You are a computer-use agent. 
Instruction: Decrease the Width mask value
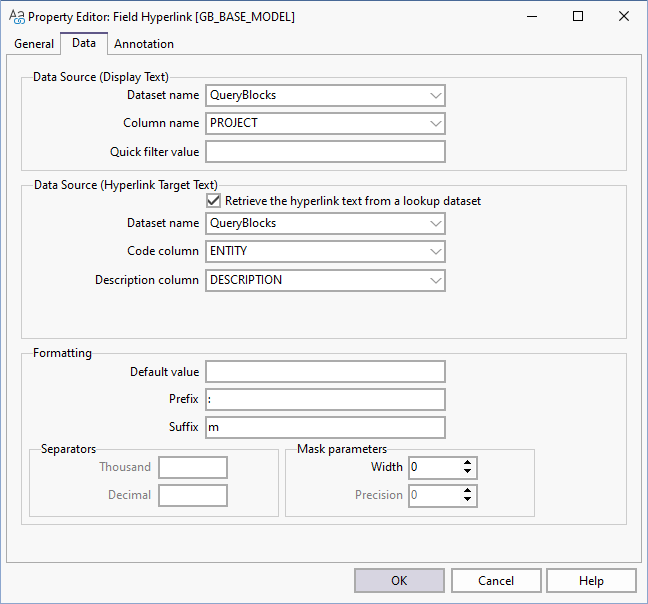(468, 472)
